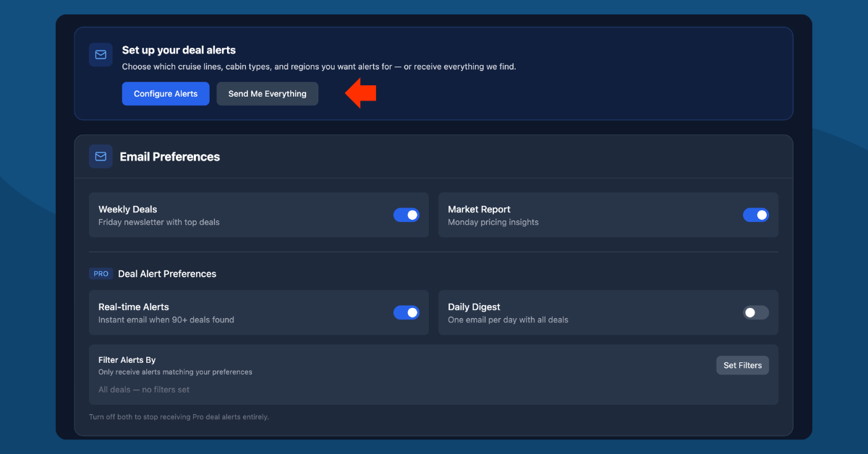Viewport: 868px width, 454px height.
Task: Click the envelope icon beside Set up your deal alerts
Action: [101, 54]
